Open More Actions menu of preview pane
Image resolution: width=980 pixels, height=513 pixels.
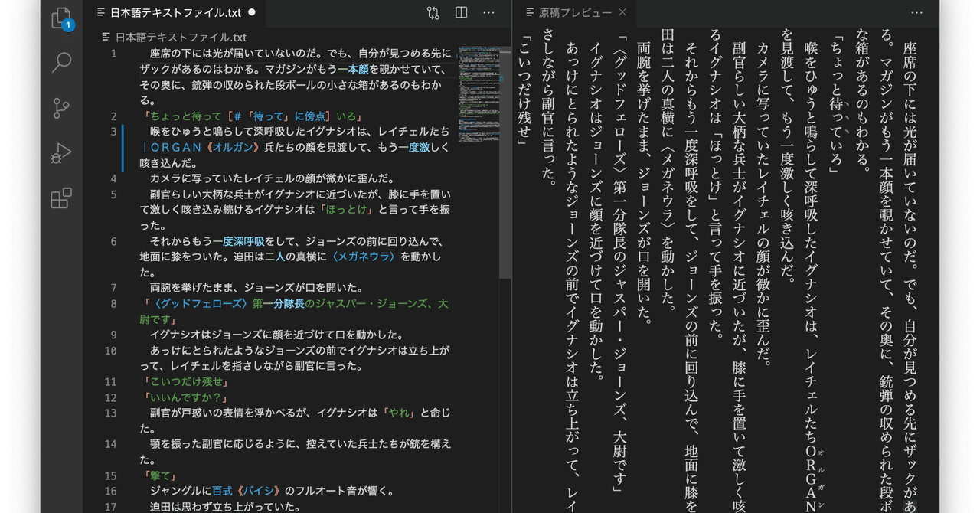click(916, 13)
